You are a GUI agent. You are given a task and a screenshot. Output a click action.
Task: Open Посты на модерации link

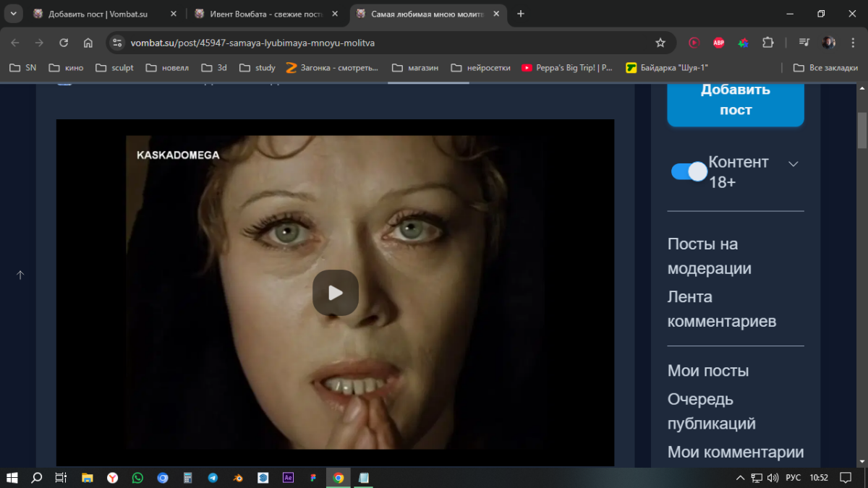coord(710,256)
